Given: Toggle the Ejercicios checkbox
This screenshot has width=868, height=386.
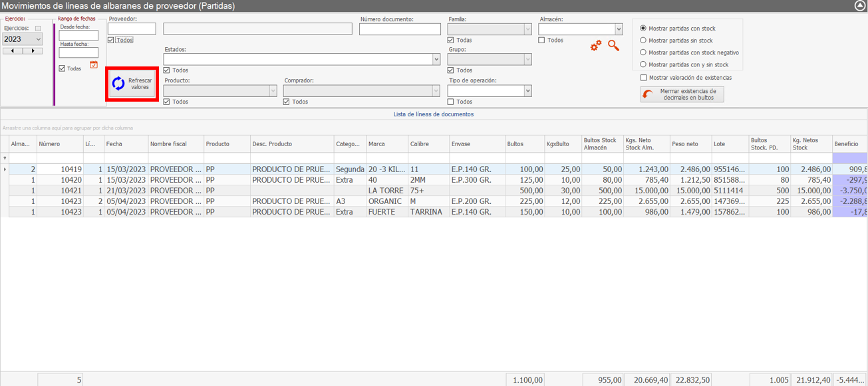Looking at the screenshot, I should click(38, 29).
